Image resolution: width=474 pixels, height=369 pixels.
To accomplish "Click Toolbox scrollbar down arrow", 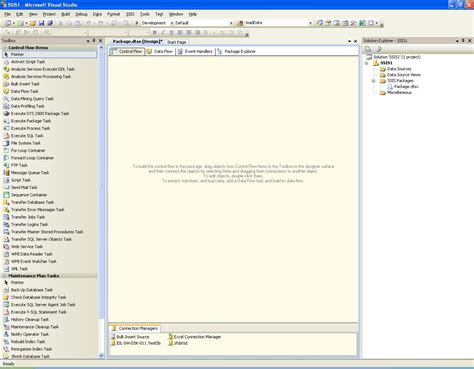I will tap(101, 356).
